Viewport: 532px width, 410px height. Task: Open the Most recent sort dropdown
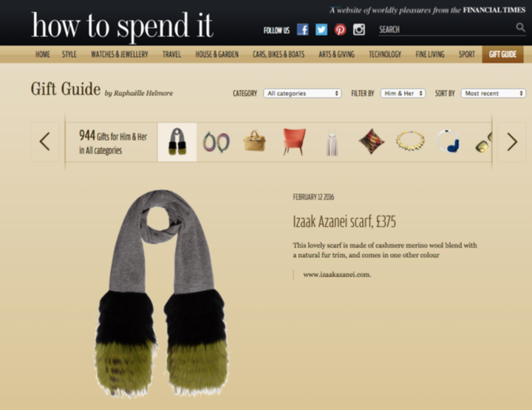[x=494, y=93]
